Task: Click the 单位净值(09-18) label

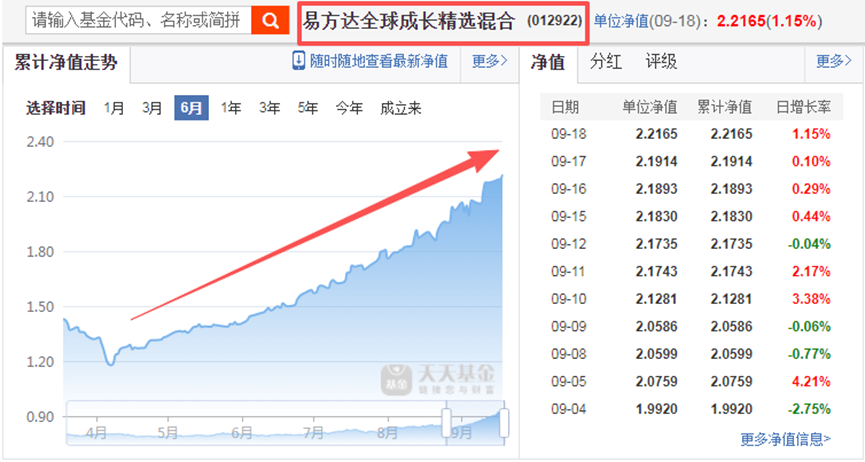Action: tap(648, 22)
